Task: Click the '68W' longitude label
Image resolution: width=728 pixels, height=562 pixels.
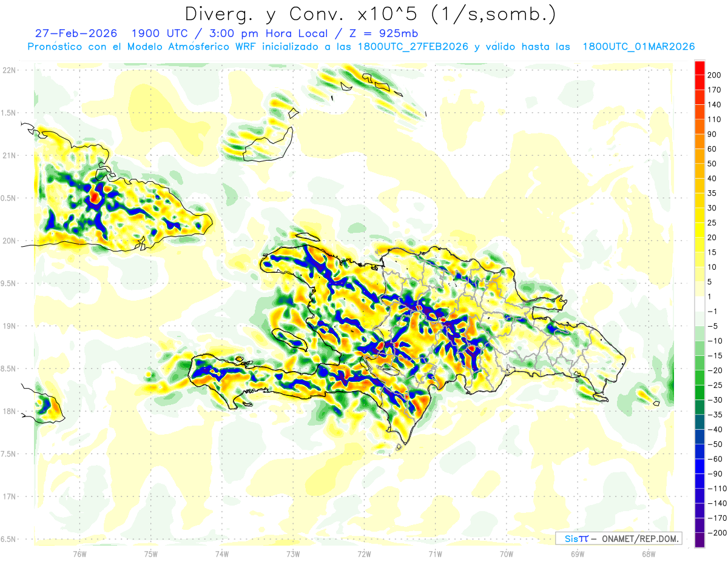Action: click(x=649, y=554)
